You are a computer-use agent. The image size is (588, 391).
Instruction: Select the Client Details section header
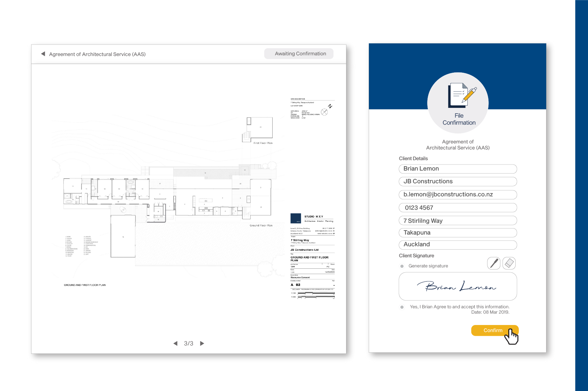(x=413, y=158)
